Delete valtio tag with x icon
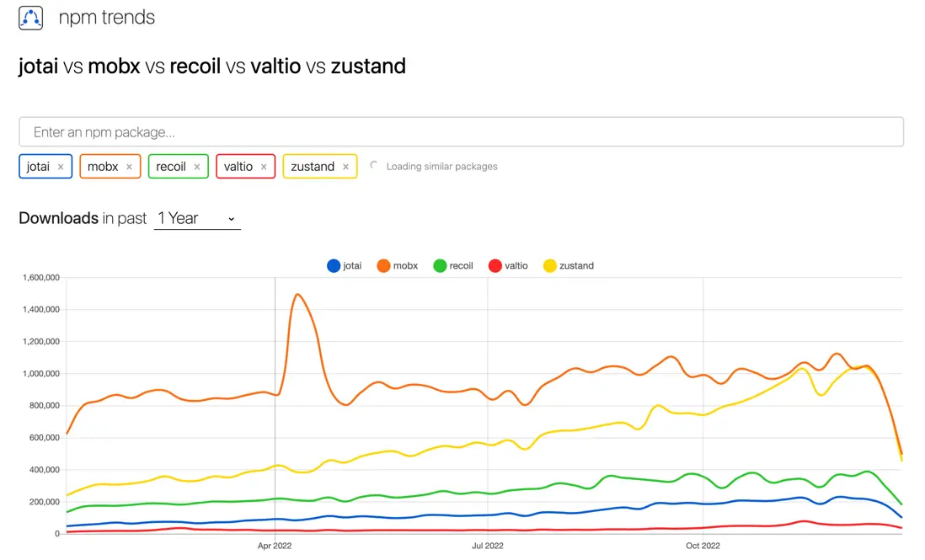The image size is (925, 560). click(x=264, y=167)
